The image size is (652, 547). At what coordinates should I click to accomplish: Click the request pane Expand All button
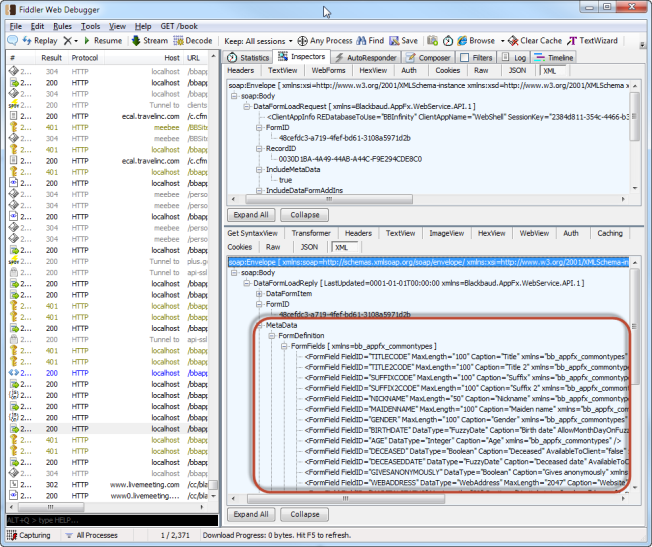point(251,215)
